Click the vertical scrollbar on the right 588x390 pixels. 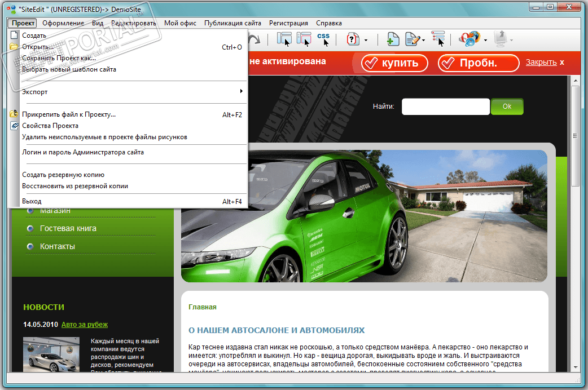(x=575, y=135)
